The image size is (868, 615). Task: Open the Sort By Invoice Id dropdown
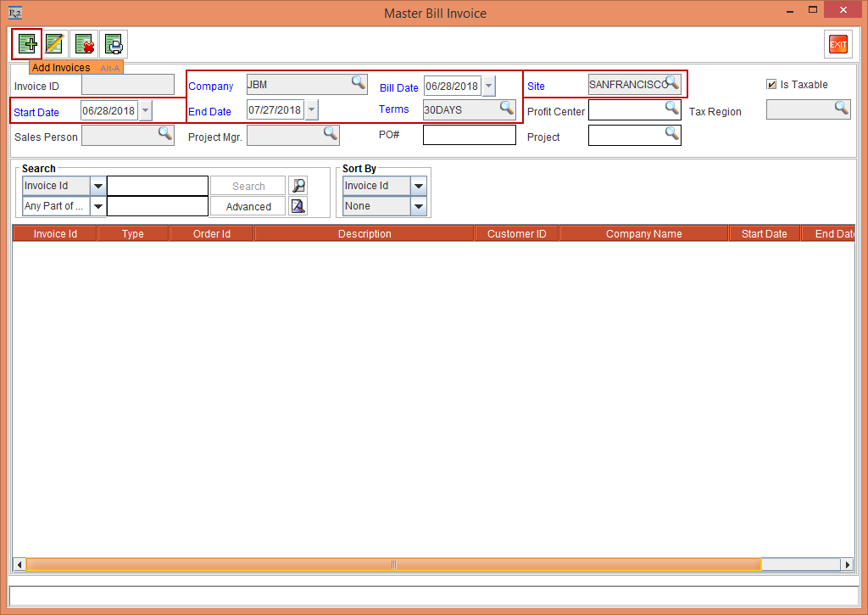coord(419,186)
